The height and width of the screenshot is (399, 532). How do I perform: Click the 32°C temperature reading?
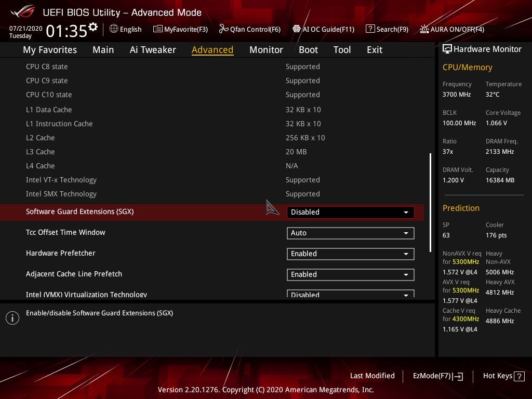[493, 95]
